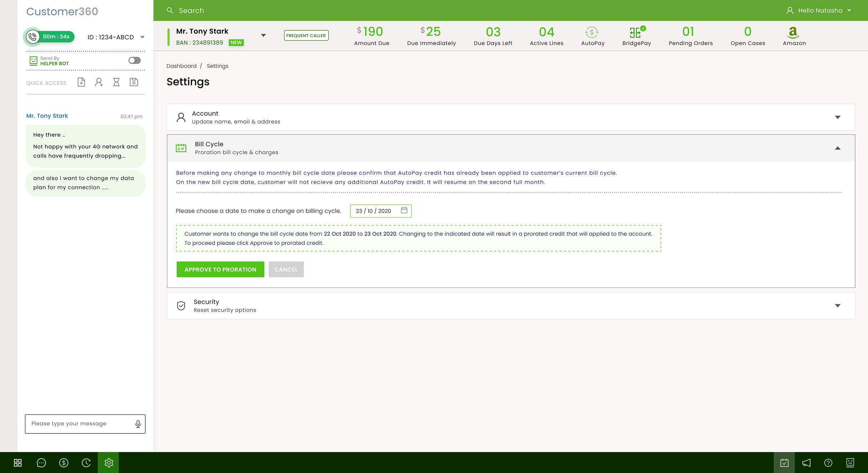Select the 04 Active Lines stat

(546, 36)
